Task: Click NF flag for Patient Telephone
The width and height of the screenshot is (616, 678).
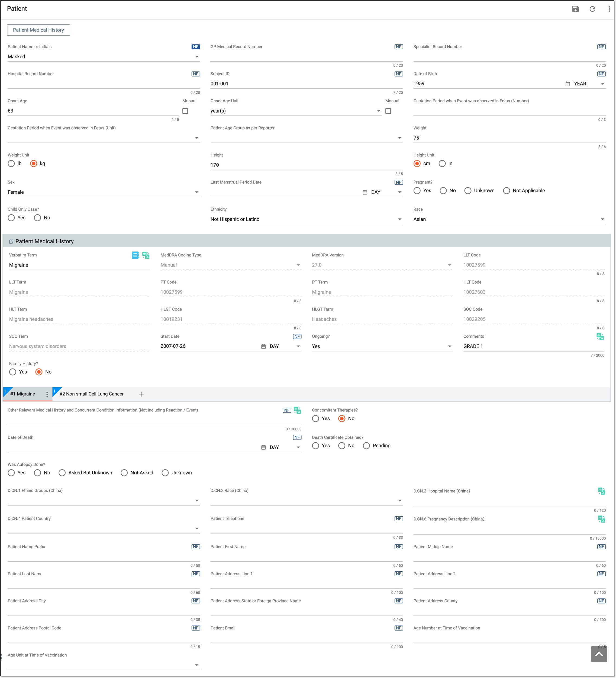Action: [399, 519]
